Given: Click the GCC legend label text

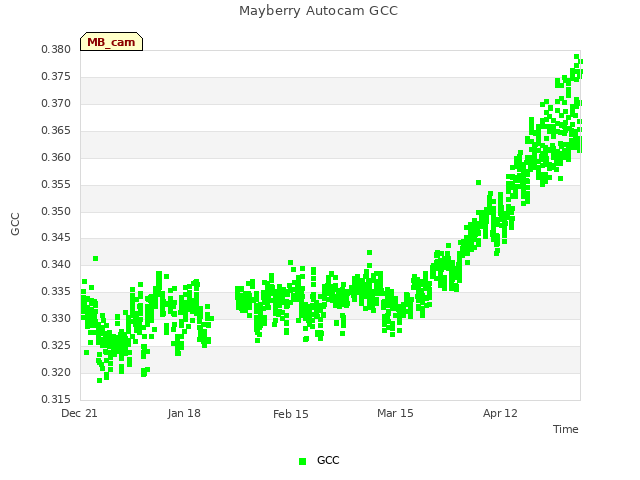Looking at the screenshot, I should click(328, 460).
